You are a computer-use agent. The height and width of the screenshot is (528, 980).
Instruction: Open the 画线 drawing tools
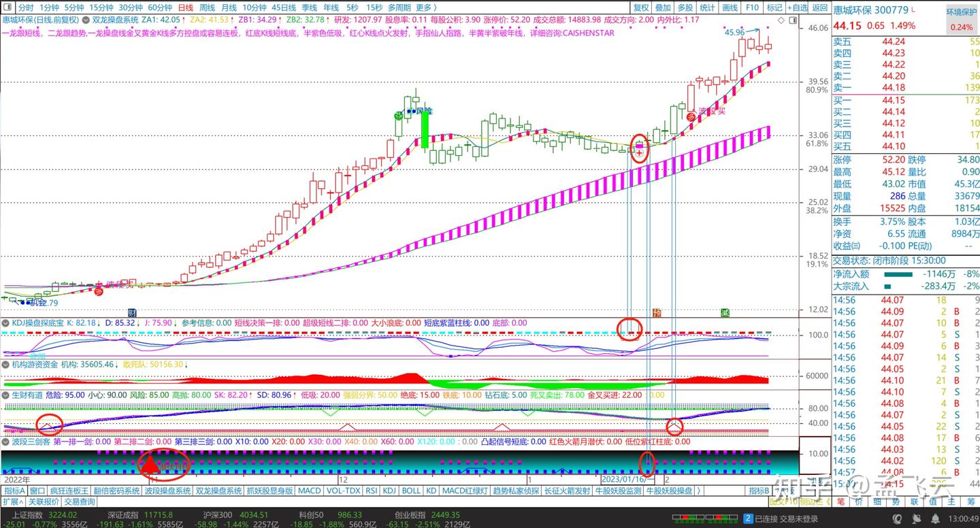point(730,7)
